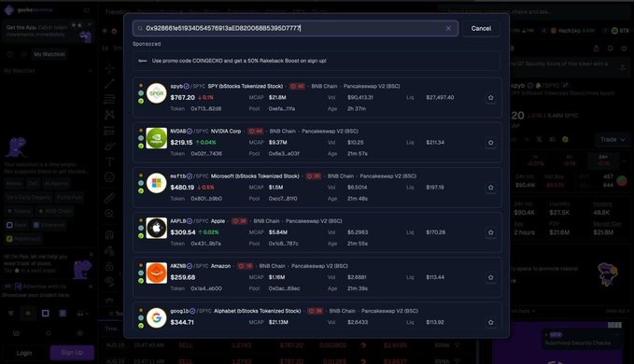Log in from the background sidebar
The width and height of the screenshot is (634, 364).
coord(24,353)
